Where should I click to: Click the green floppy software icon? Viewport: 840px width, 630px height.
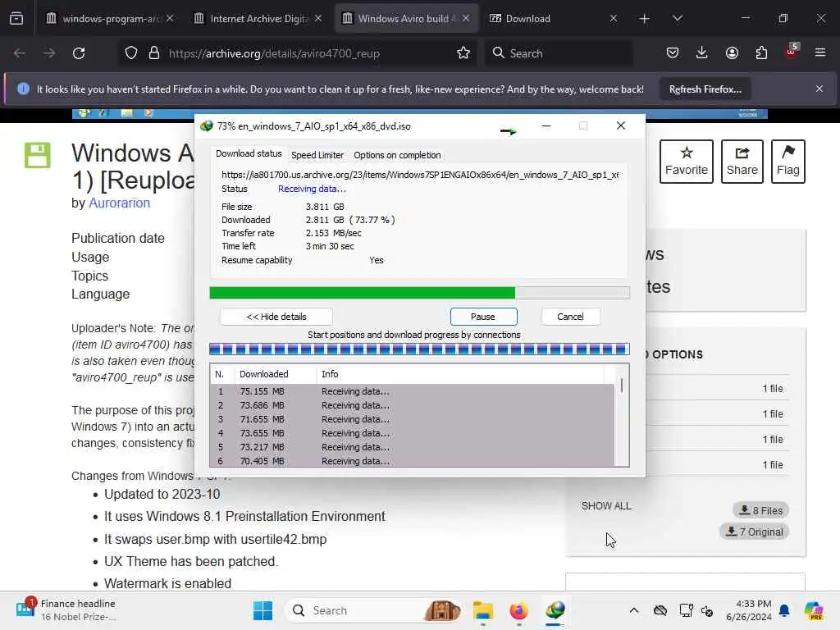[38, 155]
